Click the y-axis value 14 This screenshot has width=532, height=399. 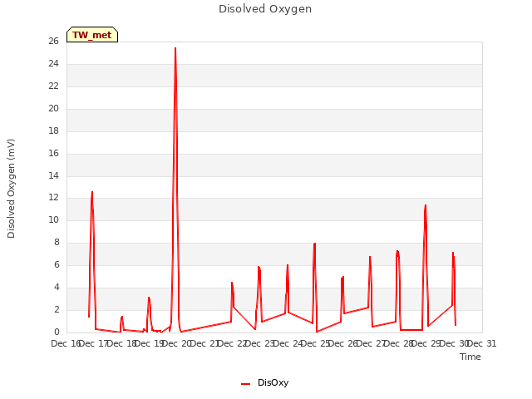[53, 175]
